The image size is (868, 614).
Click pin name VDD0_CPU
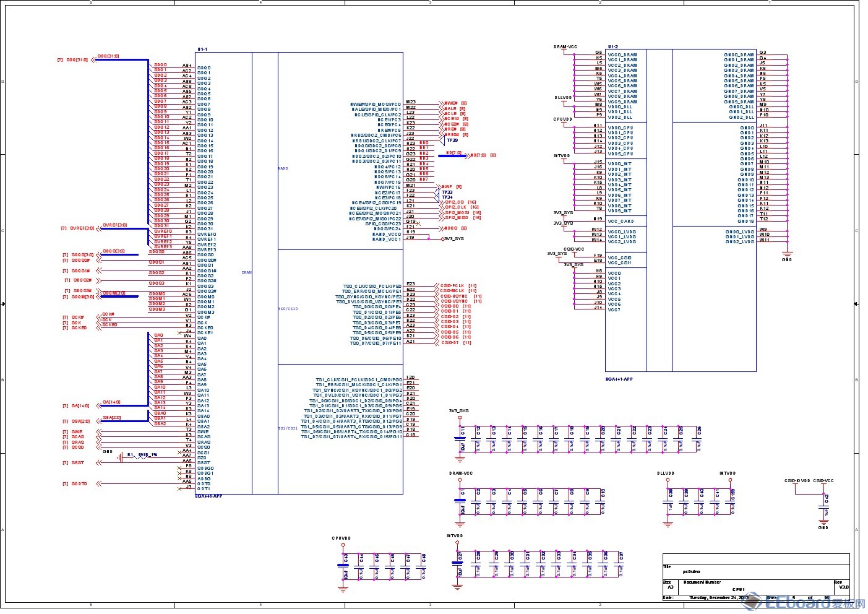click(x=621, y=128)
